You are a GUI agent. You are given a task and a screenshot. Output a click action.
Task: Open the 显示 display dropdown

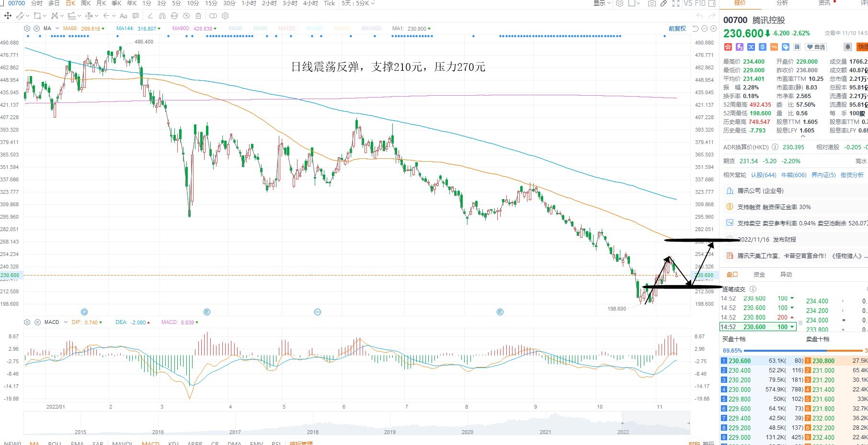(x=602, y=3)
